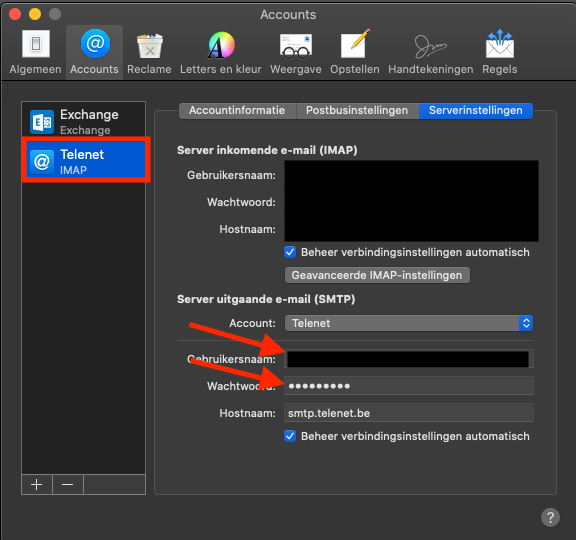Minimize the Accounts window
The image size is (576, 540).
tap(35, 14)
